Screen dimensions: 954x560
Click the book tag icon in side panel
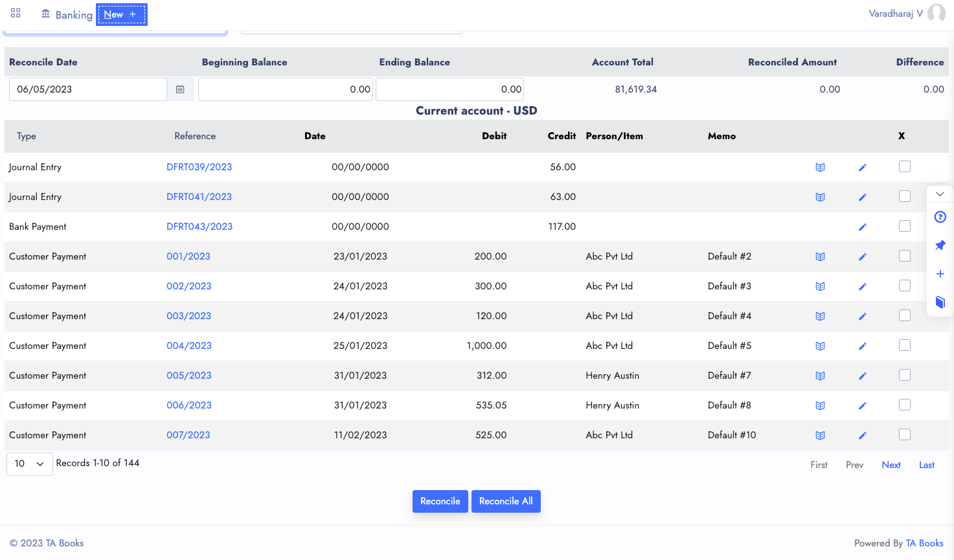[x=940, y=302]
